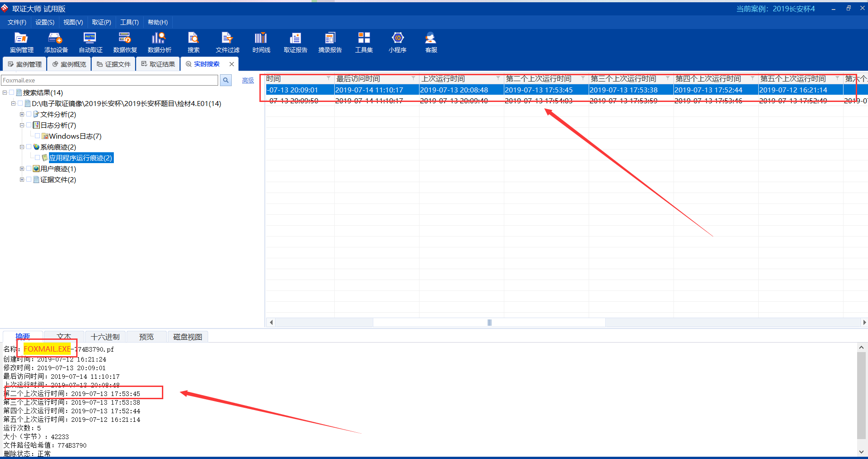This screenshot has width=868, height=459.
Task: Check the 用户痕迹(1) checkbox
Action: [x=29, y=169]
